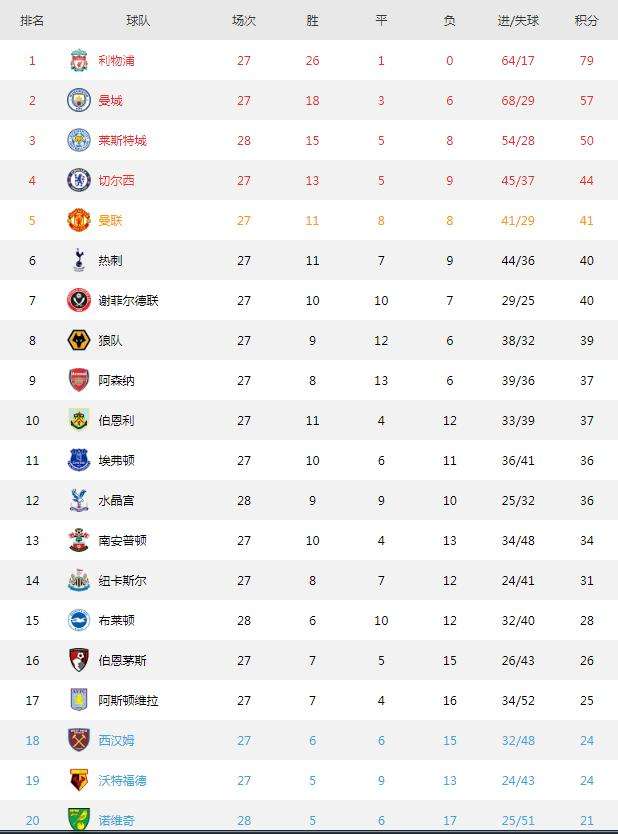This screenshot has height=834, width=618.
Task: Click the 进/失球 column header
Action: click(x=518, y=21)
